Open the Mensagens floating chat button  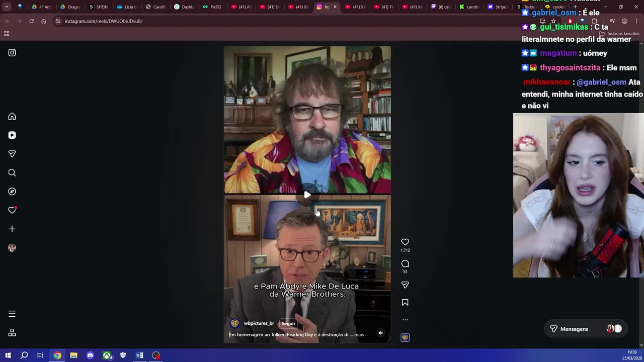tap(586, 329)
